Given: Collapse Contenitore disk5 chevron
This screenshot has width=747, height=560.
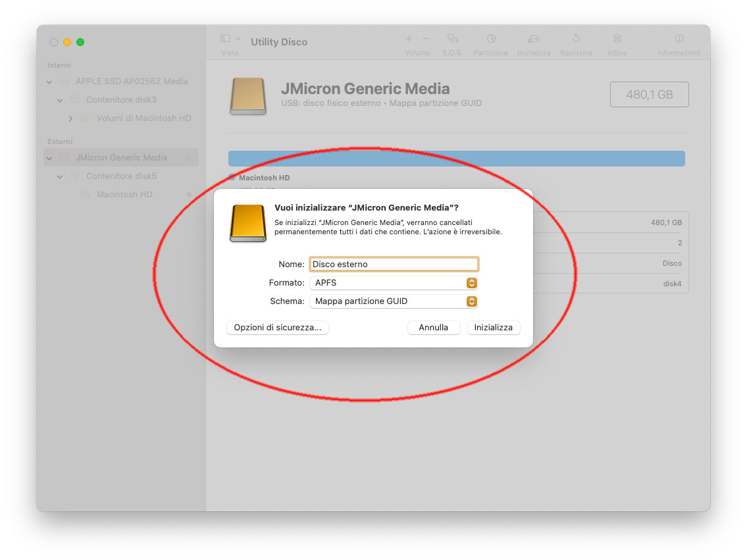Looking at the screenshot, I should coord(59,176).
